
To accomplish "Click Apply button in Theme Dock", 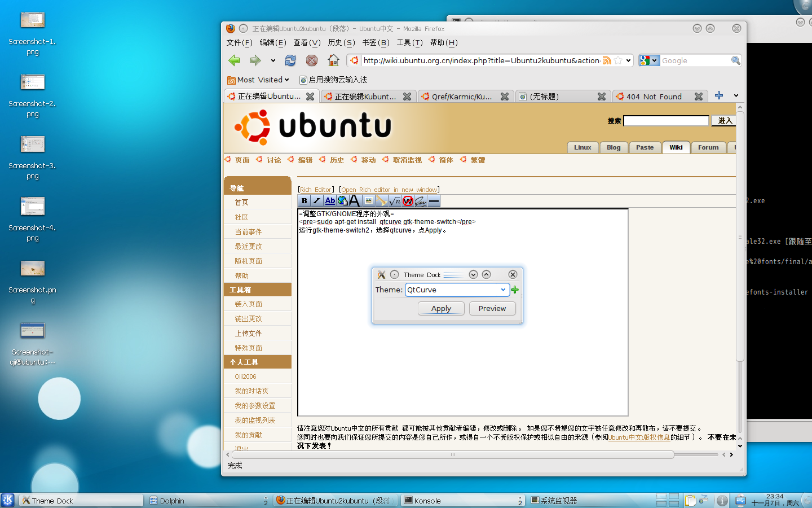I will click(x=441, y=308).
